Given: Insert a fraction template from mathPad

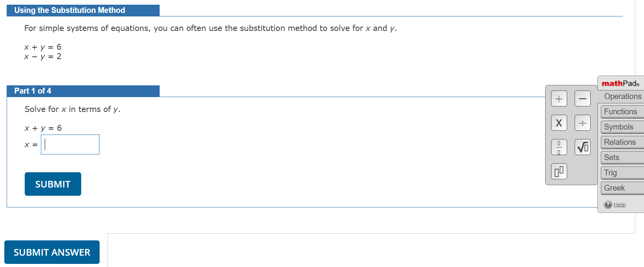Looking at the screenshot, I should pos(558,147).
